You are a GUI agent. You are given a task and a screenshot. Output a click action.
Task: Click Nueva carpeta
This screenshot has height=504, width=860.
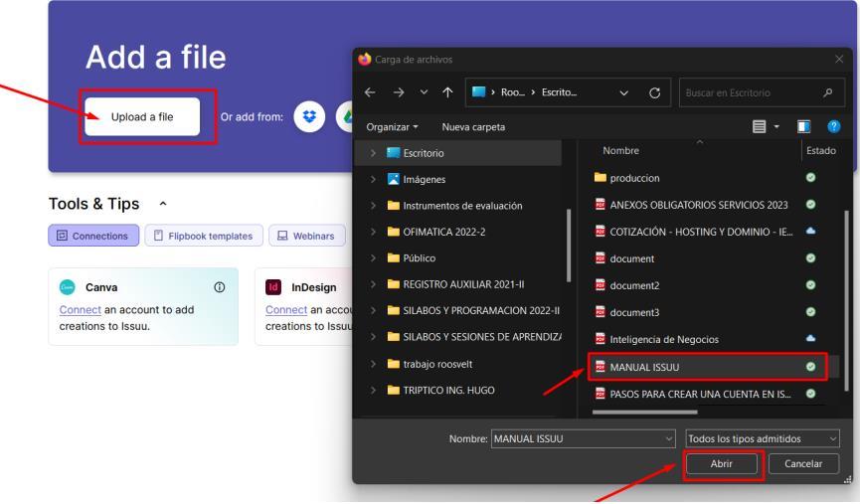(x=473, y=126)
